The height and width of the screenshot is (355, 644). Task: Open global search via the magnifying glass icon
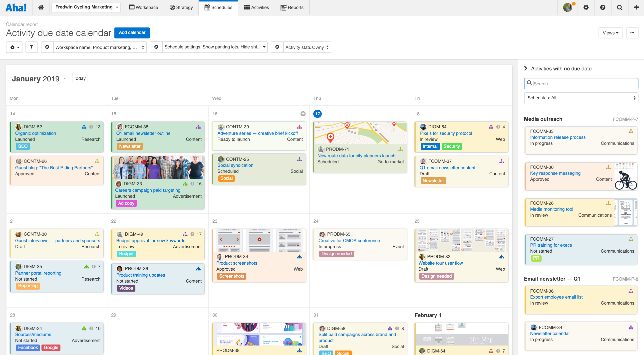[620, 7]
